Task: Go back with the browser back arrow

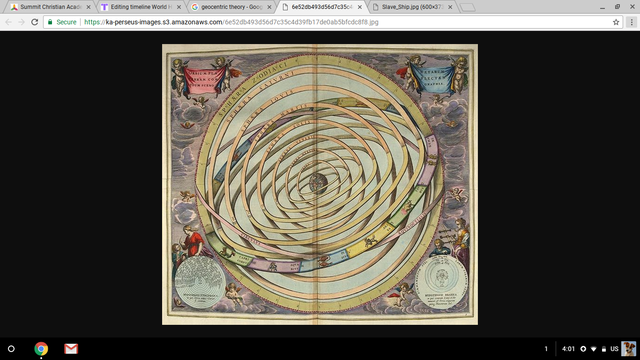Action: [9, 22]
